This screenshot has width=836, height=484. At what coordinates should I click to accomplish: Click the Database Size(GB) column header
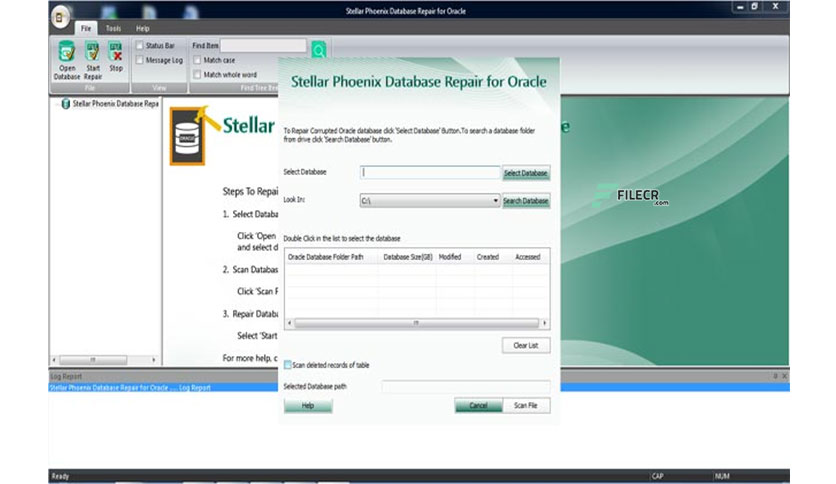407,257
